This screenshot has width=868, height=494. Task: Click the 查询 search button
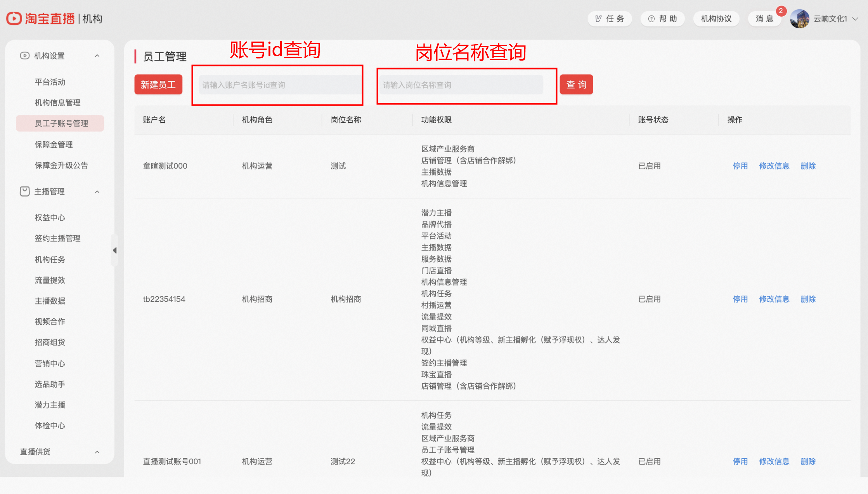pyautogui.click(x=576, y=84)
